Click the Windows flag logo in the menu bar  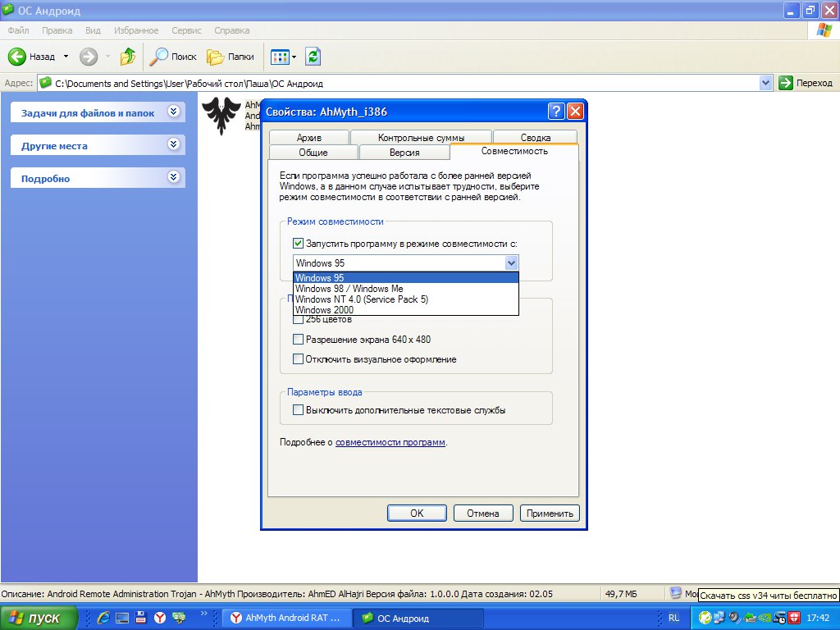(824, 30)
